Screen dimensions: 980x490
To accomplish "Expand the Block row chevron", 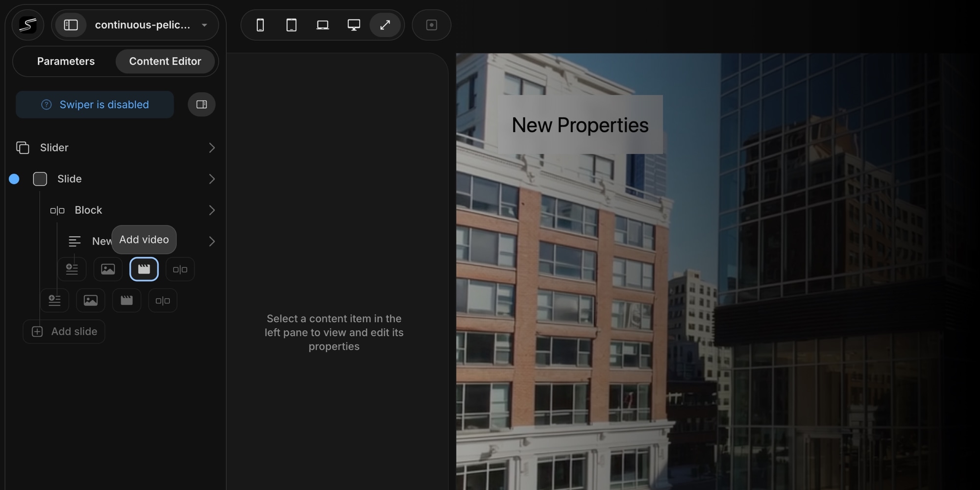I will [212, 210].
